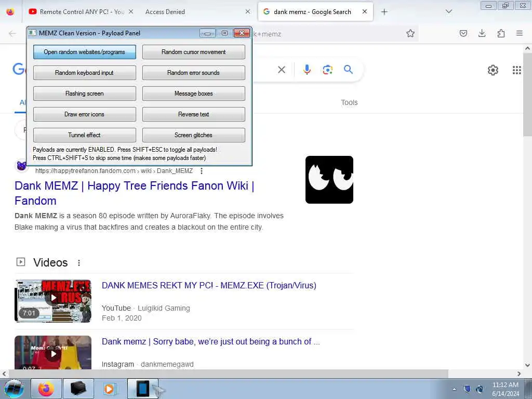
Task: Toggle Tunnel effect payload
Action: click(x=85, y=135)
